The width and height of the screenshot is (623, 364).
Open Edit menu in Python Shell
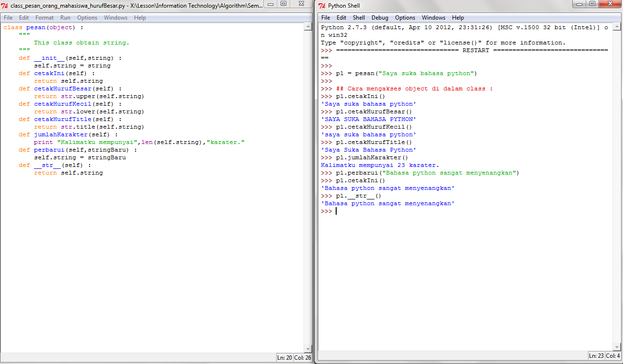(x=341, y=18)
